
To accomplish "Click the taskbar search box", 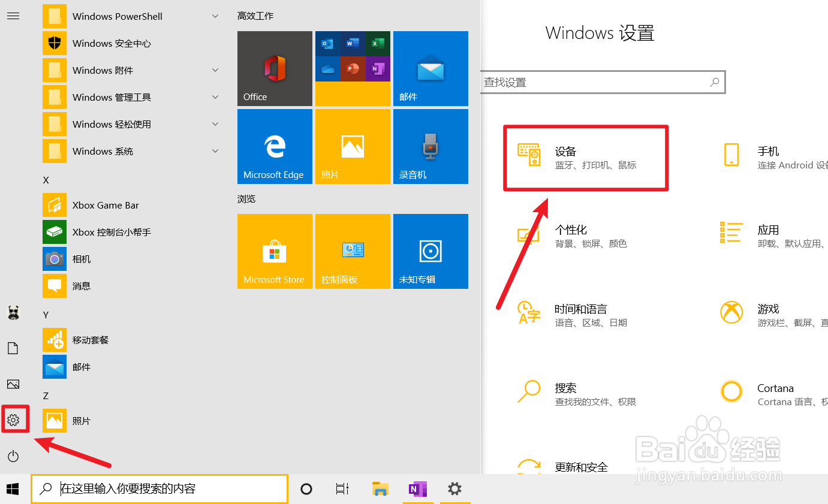I will pyautogui.click(x=159, y=489).
